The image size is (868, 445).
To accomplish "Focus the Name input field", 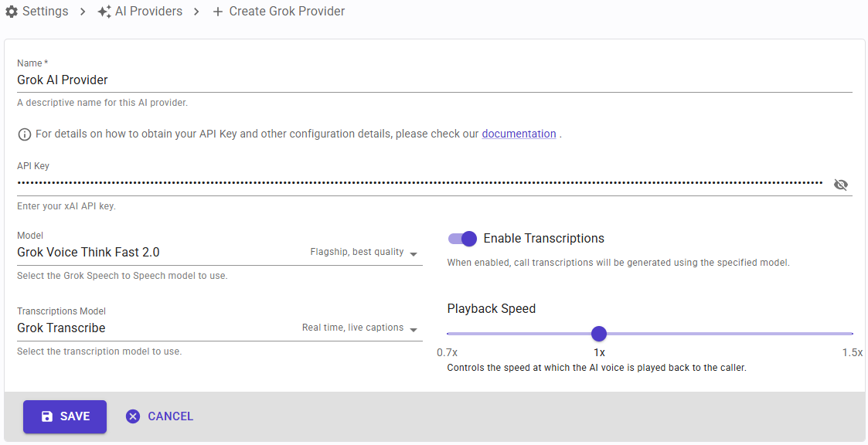I will 434,80.
